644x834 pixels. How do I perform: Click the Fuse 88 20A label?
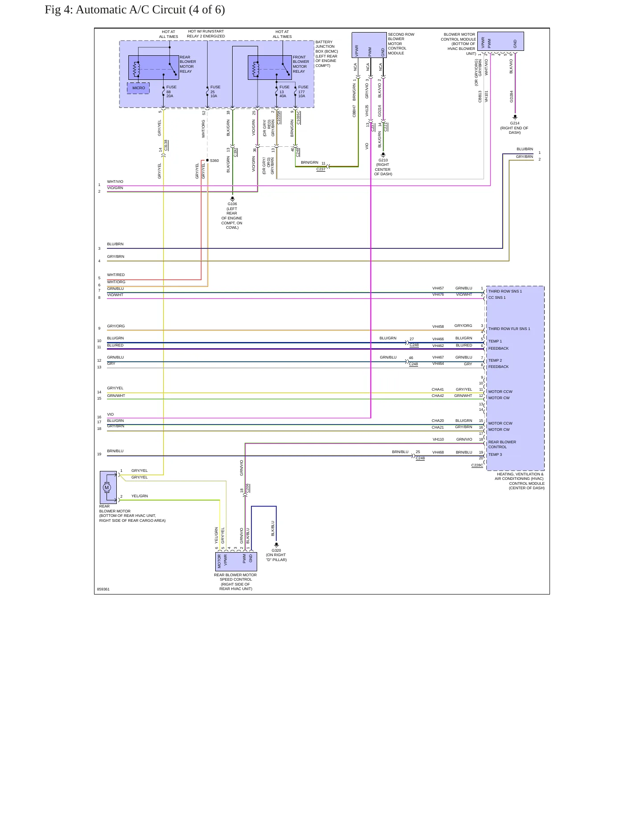pyautogui.click(x=171, y=92)
